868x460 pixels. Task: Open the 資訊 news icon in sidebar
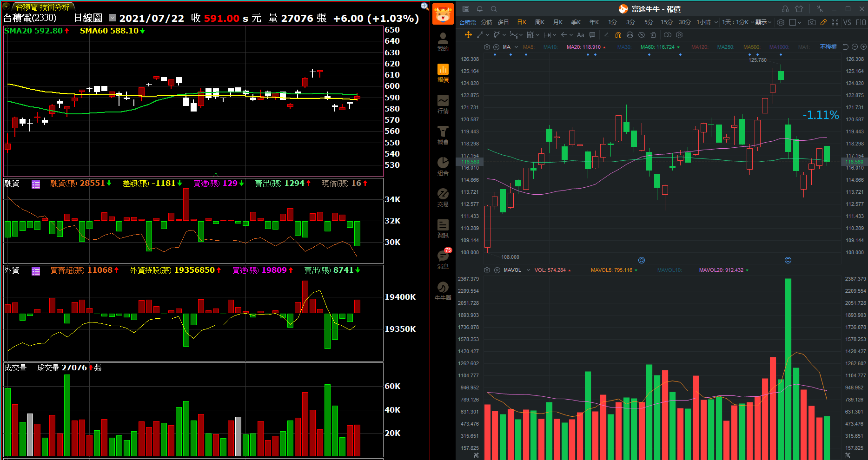[443, 229]
